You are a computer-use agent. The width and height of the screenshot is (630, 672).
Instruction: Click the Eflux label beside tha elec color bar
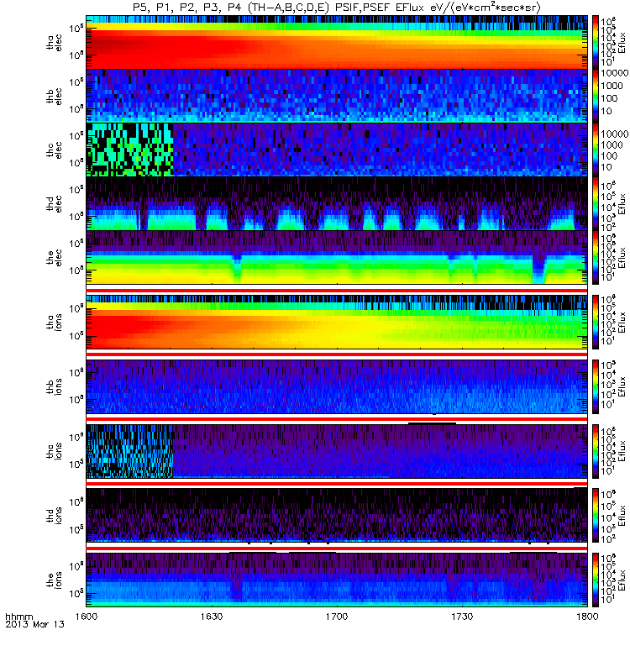[x=622, y=42]
